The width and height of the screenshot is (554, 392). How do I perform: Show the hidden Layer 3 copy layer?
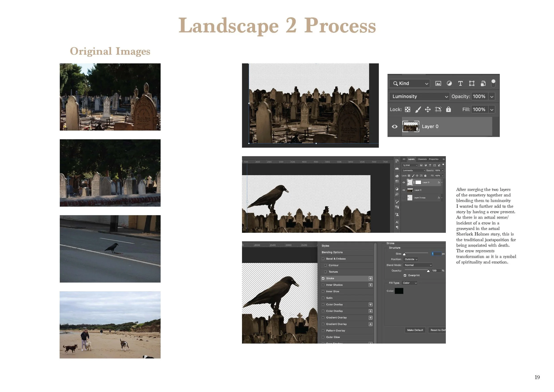tap(404, 198)
